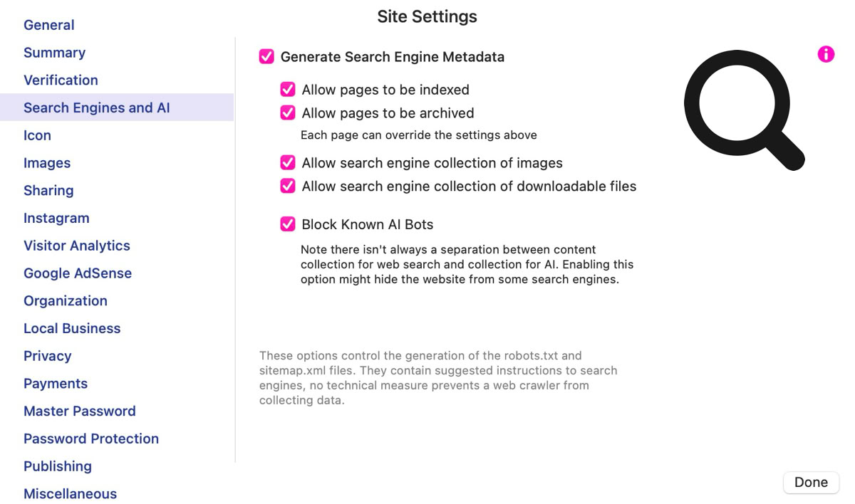Open Instagram settings
Viewport: 855px width, 504px height.
56,219
